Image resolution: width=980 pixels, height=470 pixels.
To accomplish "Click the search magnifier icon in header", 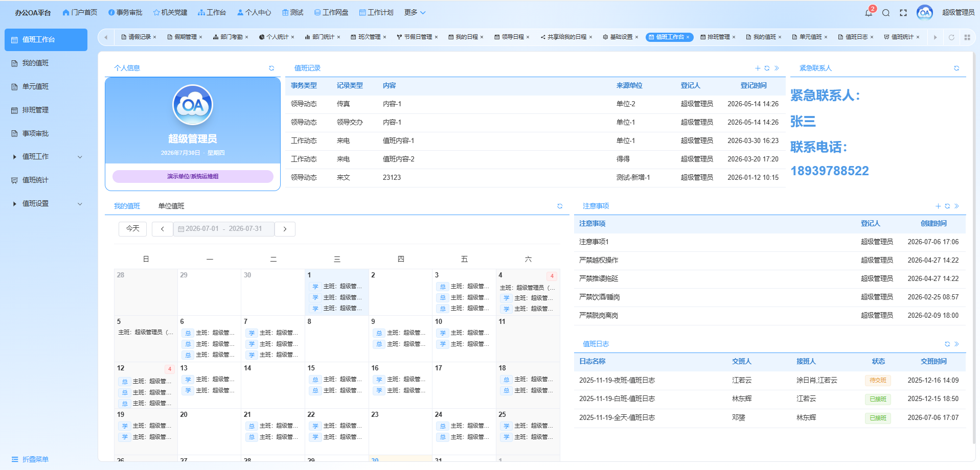I will pos(886,13).
